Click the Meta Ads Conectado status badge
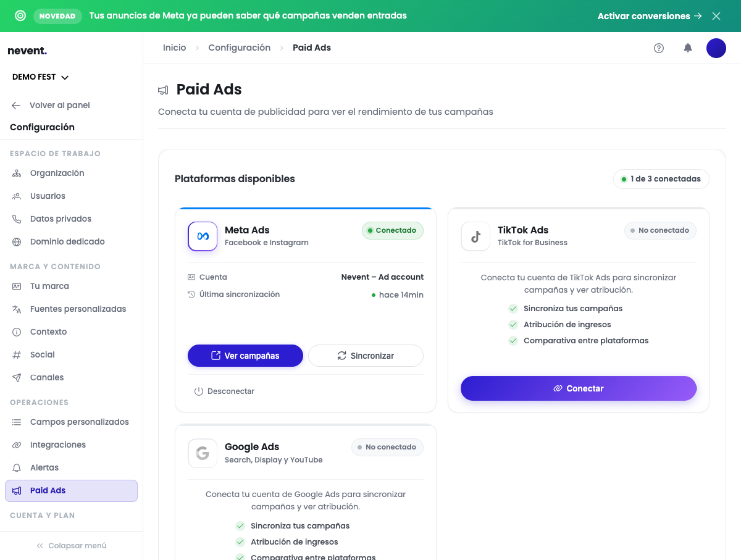 click(393, 230)
